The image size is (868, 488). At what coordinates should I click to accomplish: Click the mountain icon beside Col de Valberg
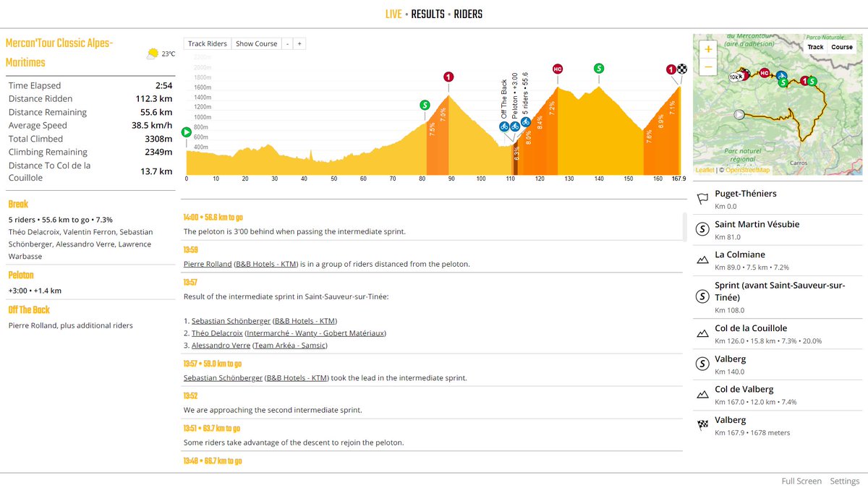pyautogui.click(x=702, y=395)
